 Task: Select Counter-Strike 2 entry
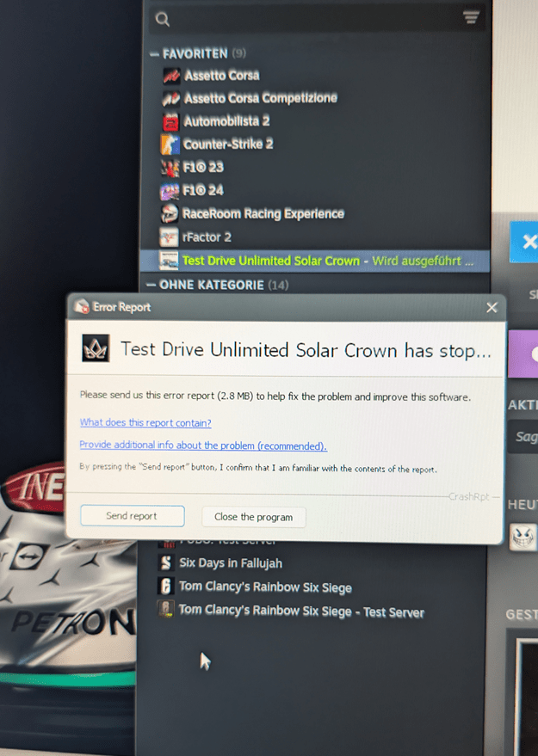(x=228, y=144)
